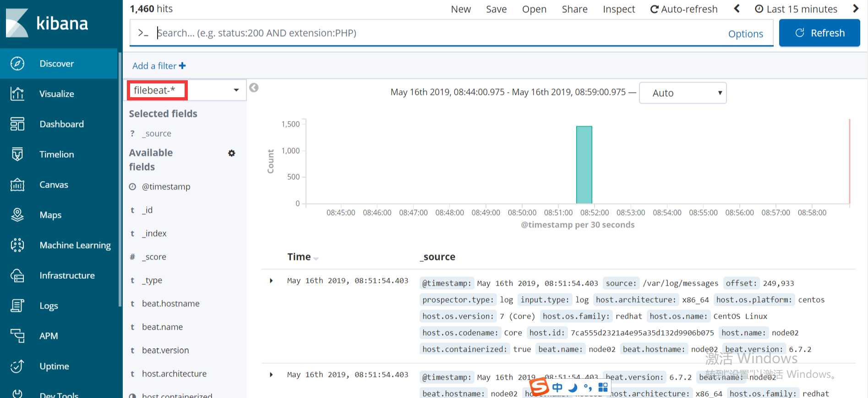The width and height of the screenshot is (868, 398).
Task: Open the Auto-refresh settings
Action: [x=684, y=9]
